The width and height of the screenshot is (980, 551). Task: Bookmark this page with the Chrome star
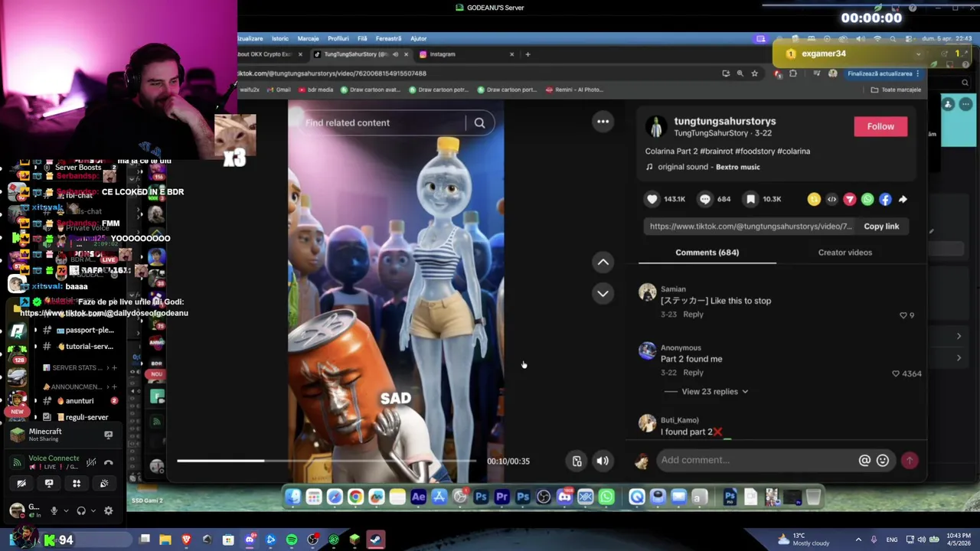pyautogui.click(x=754, y=73)
